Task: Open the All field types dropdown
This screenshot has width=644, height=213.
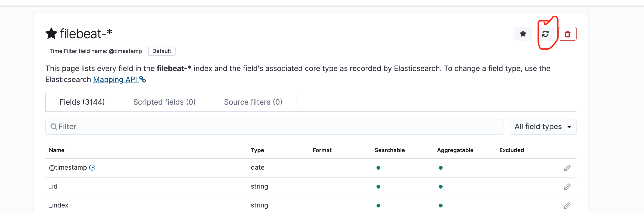Action: point(543,127)
